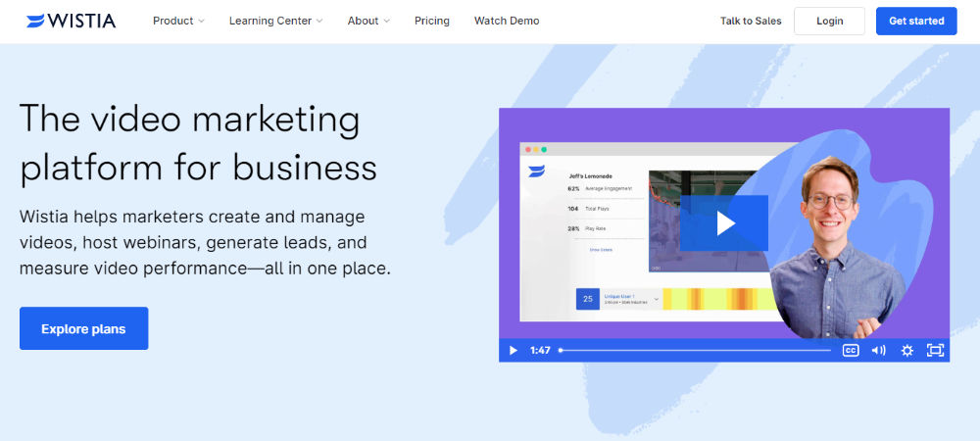This screenshot has height=441, width=980.
Task: Play the video with the center play button
Action: pos(724,223)
